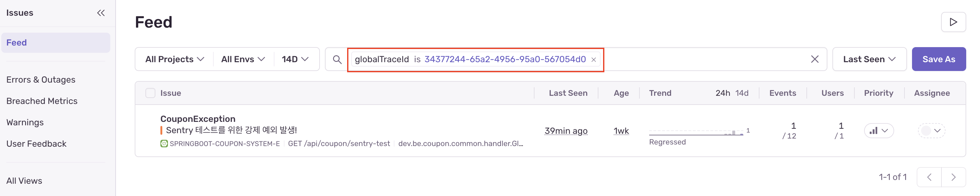This screenshot has width=980, height=196.
Task: Click the play button in Feed header
Action: tap(953, 22)
